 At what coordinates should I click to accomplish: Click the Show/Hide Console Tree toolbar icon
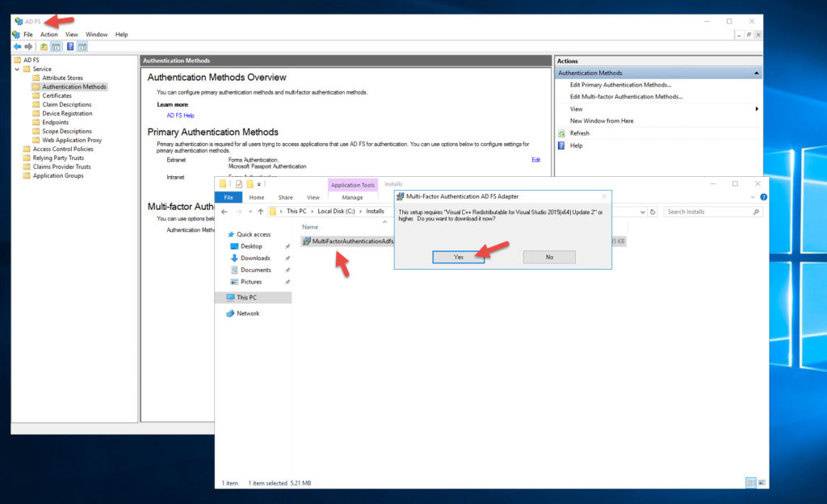pyautogui.click(x=56, y=47)
